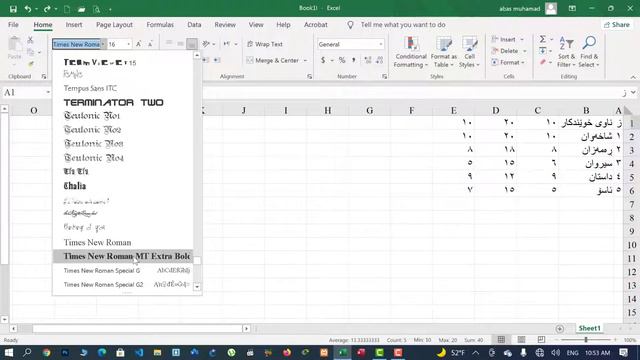This screenshot has height=360, width=640.
Task: Open the Name Box dropdown arrow
Action: pyautogui.click(x=48, y=92)
